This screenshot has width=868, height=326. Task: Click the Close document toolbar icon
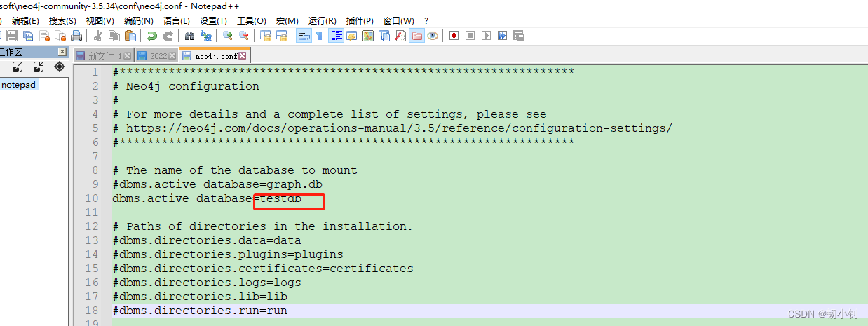44,35
